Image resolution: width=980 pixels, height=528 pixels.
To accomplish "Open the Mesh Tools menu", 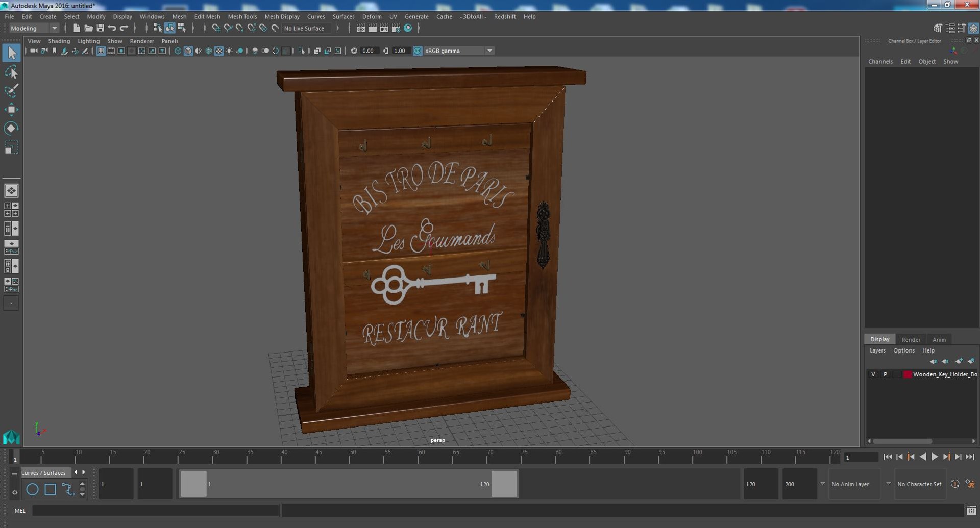I will tap(242, 16).
